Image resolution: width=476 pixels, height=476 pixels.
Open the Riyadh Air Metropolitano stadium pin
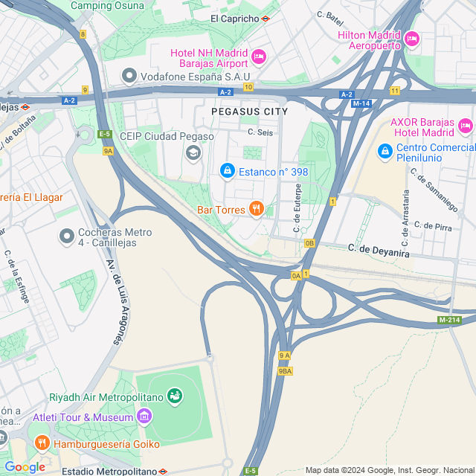click(x=175, y=396)
